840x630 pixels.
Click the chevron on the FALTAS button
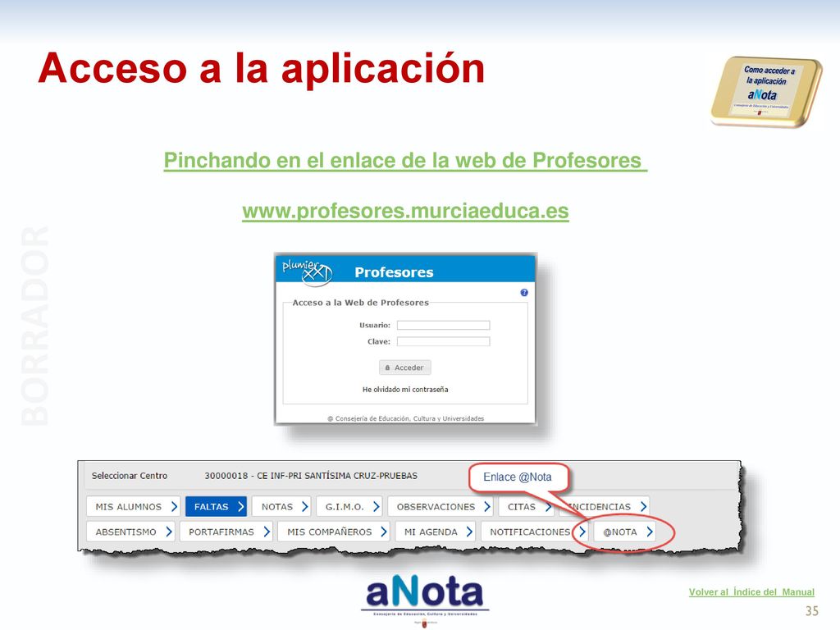240,506
